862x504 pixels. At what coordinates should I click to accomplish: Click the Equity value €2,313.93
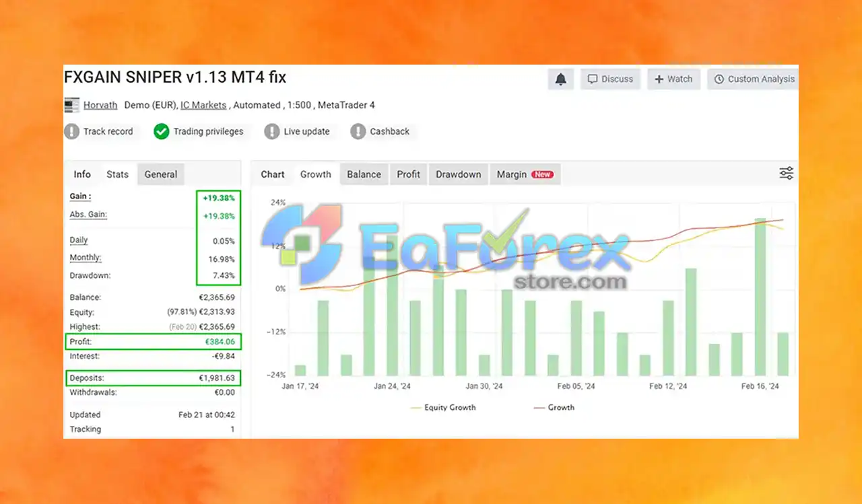pos(217,312)
